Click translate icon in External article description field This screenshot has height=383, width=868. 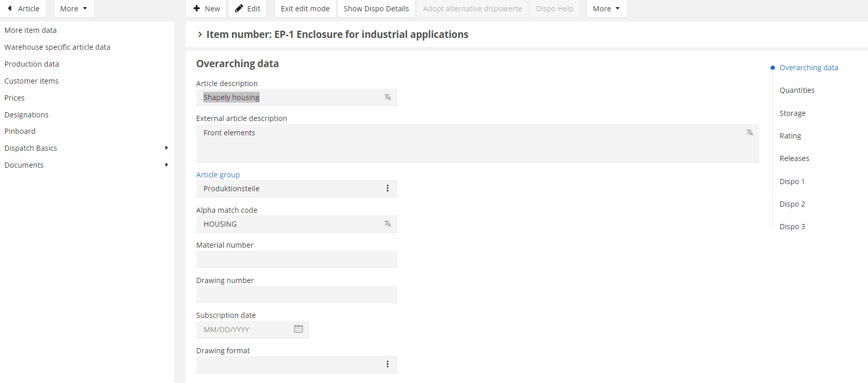(x=750, y=132)
